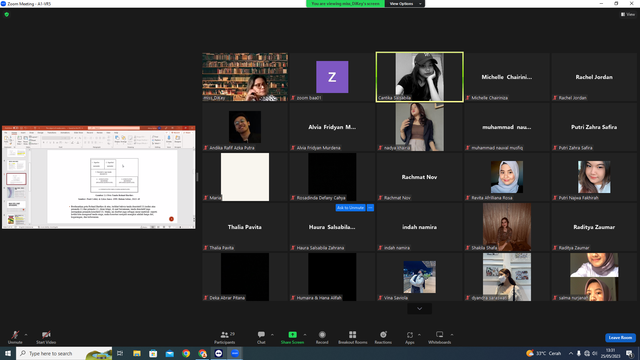Image resolution: width=640 pixels, height=360 pixels.
Task: Open Whiteboards
Action: tap(440, 337)
